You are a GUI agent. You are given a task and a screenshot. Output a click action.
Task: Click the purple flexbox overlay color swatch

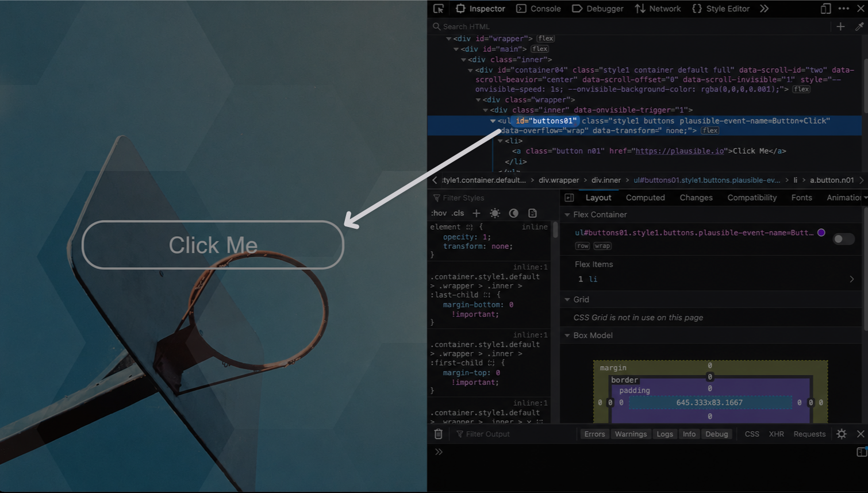coord(821,233)
